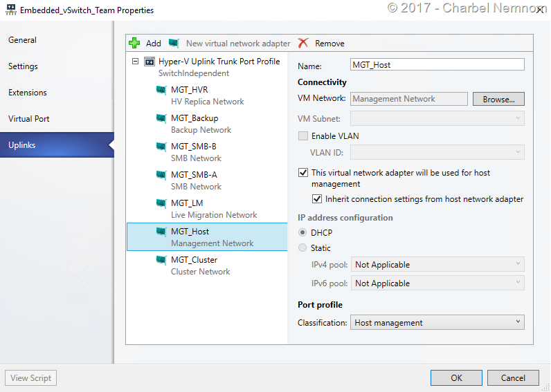Viewport: 551px width, 392px height.
Task: Click the 'Backup Network' text
Action: tap(201, 130)
